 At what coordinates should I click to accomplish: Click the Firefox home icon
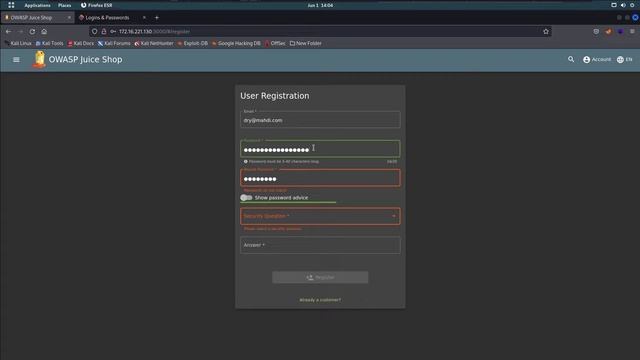click(44, 31)
